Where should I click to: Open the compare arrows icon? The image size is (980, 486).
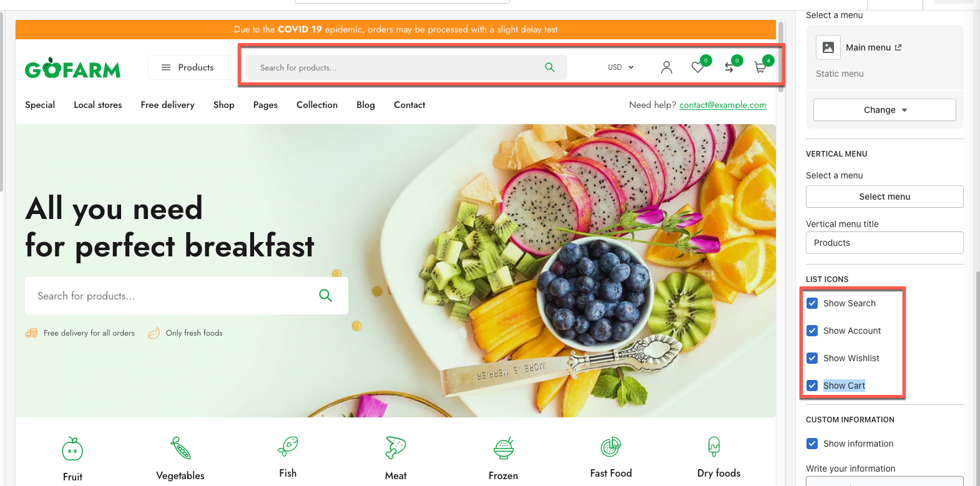729,67
